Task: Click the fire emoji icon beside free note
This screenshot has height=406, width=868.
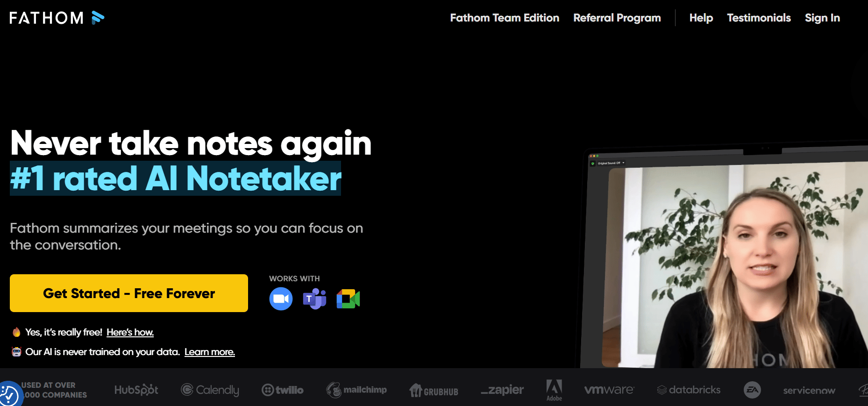Action: pyautogui.click(x=16, y=332)
